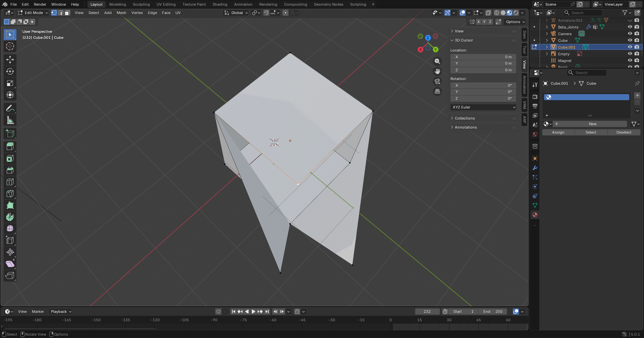Open Modifiers wrench properties tab

(535, 168)
